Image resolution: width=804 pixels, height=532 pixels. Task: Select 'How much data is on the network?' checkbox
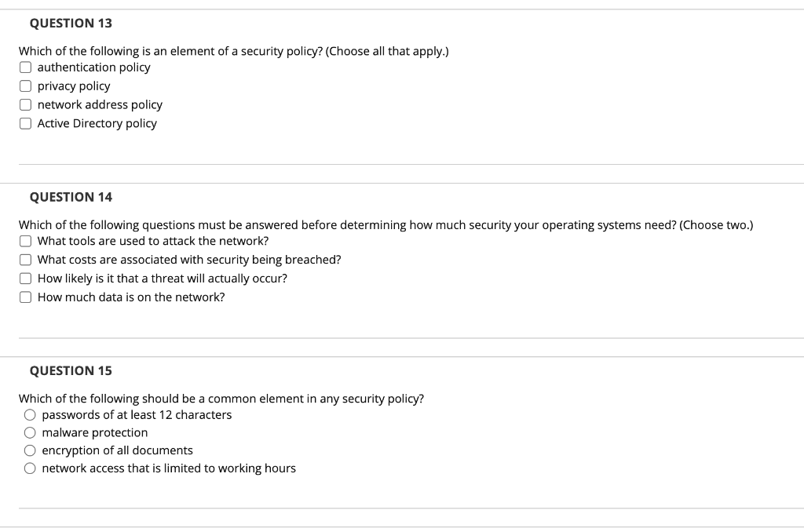click(26, 297)
